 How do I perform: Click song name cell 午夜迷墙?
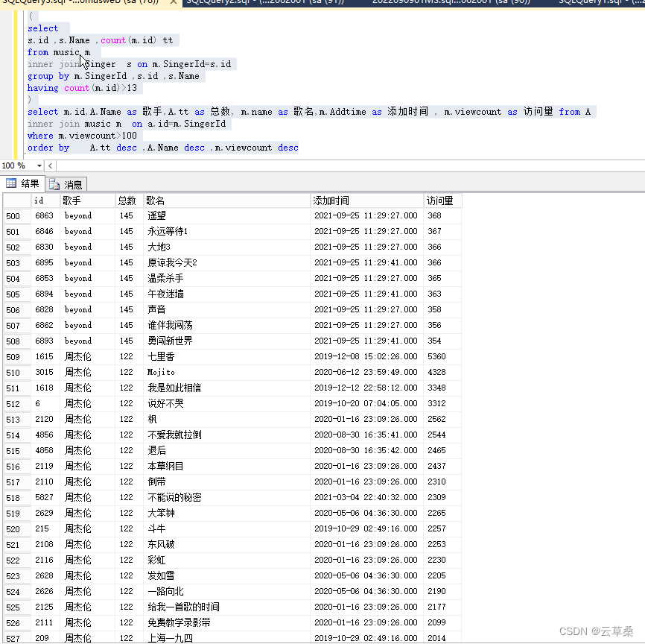[227, 294]
